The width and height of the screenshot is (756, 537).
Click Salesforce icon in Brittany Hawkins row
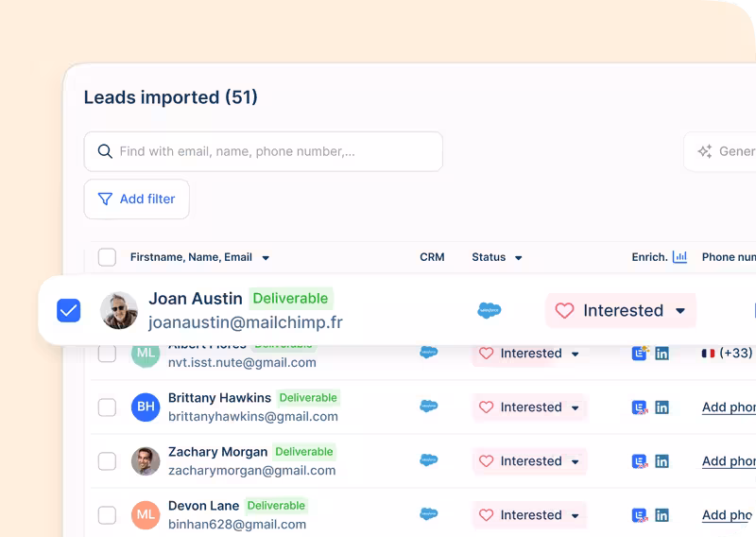click(x=429, y=407)
